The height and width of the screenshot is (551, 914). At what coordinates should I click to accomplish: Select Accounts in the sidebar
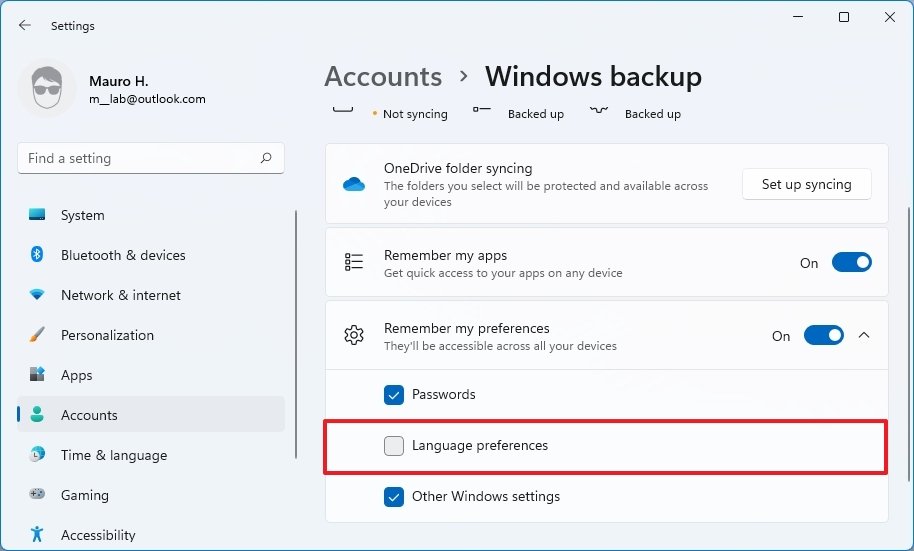coord(89,415)
